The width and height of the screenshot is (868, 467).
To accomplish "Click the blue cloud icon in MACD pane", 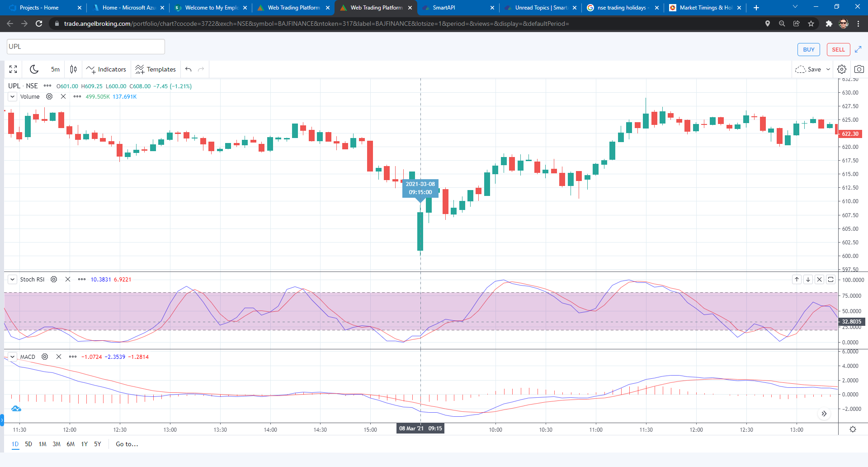I will (16, 409).
